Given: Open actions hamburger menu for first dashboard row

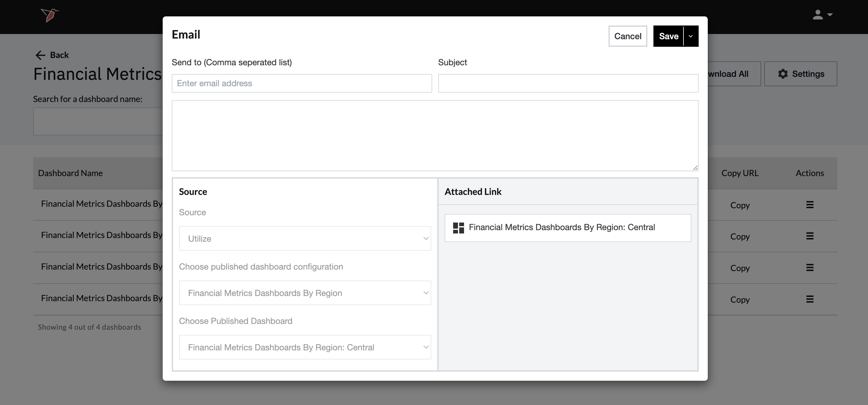Looking at the screenshot, I should tap(810, 205).
